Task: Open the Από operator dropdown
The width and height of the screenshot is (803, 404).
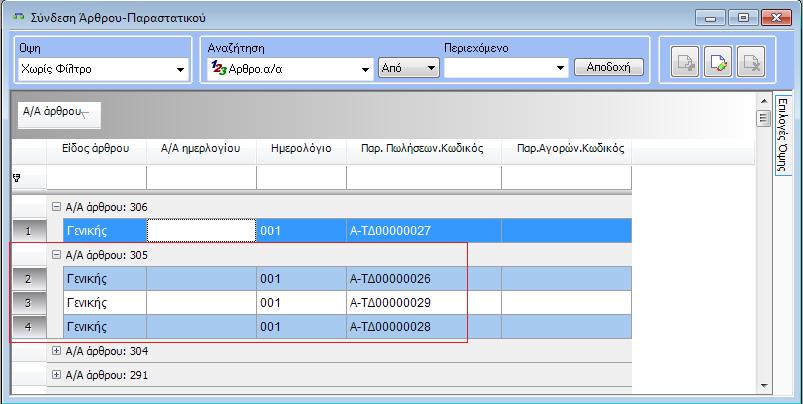Action: (x=409, y=68)
